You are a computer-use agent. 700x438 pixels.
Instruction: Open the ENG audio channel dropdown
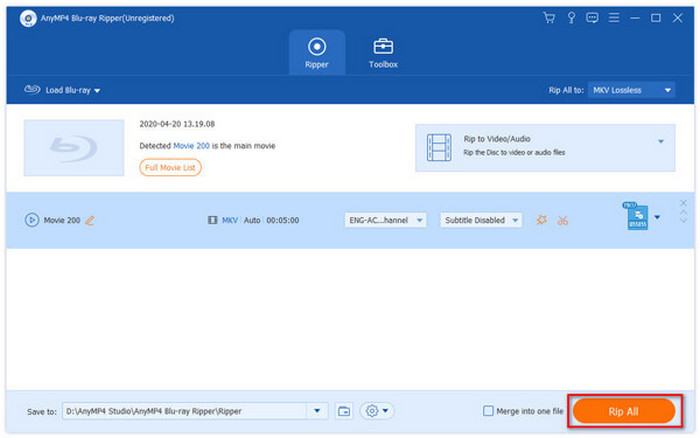pos(386,219)
